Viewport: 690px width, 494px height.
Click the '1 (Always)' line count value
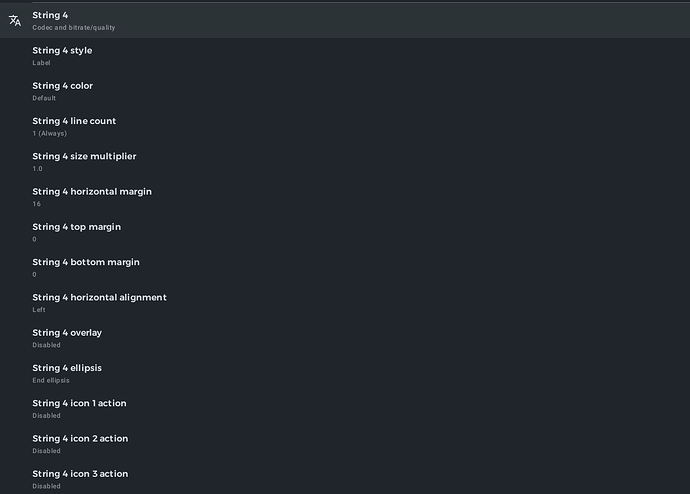click(x=49, y=133)
